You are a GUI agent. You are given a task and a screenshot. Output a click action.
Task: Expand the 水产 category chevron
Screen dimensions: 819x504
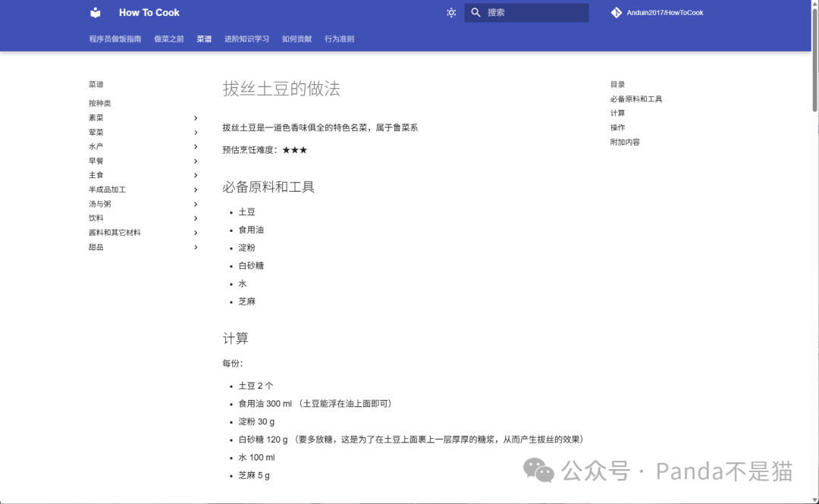click(x=196, y=147)
